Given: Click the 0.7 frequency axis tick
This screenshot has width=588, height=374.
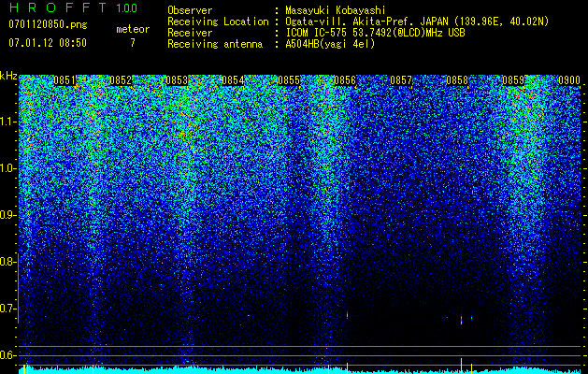Looking at the screenshot, I should [x=8, y=309].
